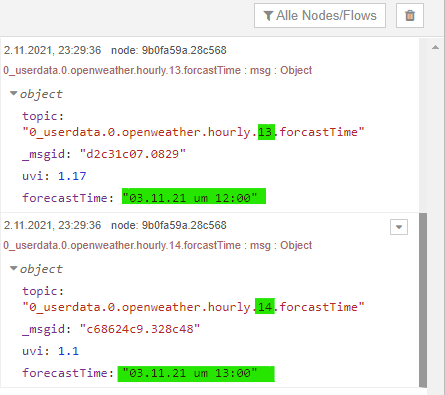The height and width of the screenshot is (395, 445).
Task: Click uvi value 1.1
Action: 68,351
